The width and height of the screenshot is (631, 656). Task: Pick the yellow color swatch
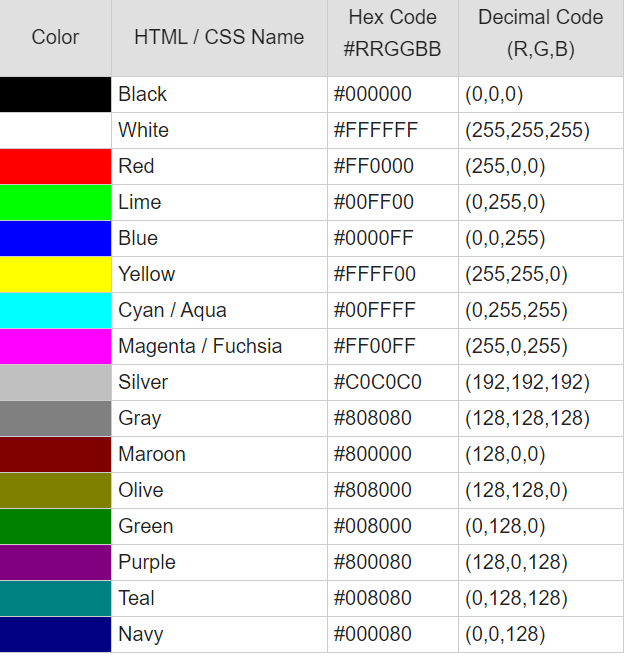(56, 274)
